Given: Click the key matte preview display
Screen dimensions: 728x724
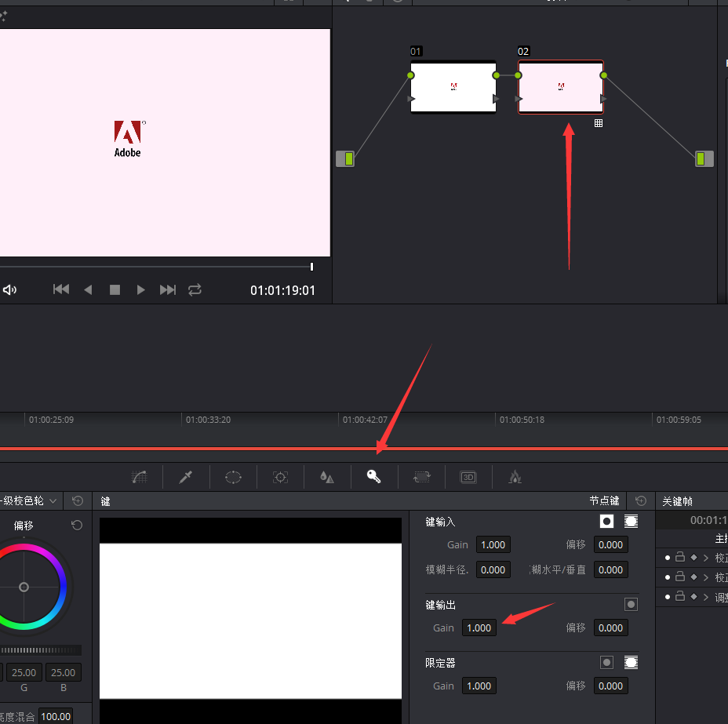Looking at the screenshot, I should 251,620.
